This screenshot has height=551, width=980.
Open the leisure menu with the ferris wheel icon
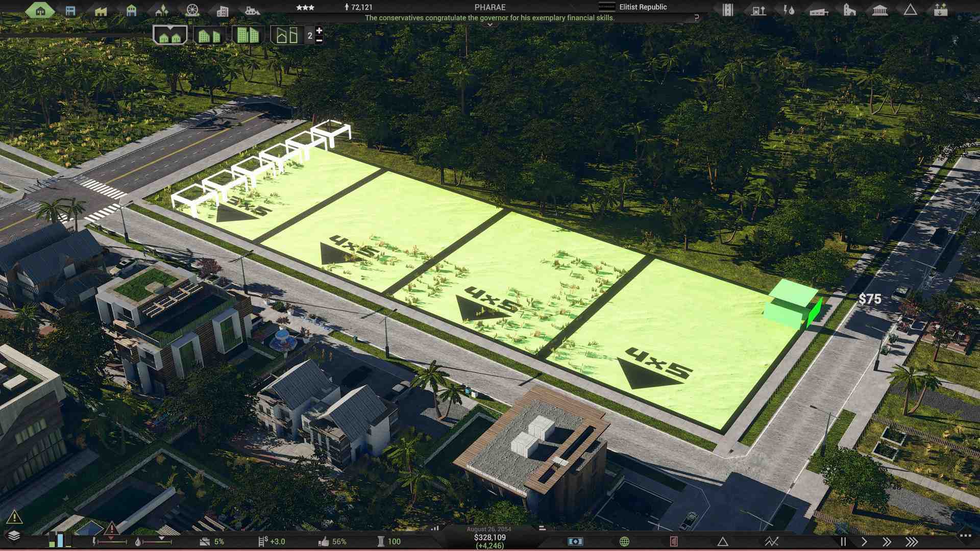click(x=193, y=9)
